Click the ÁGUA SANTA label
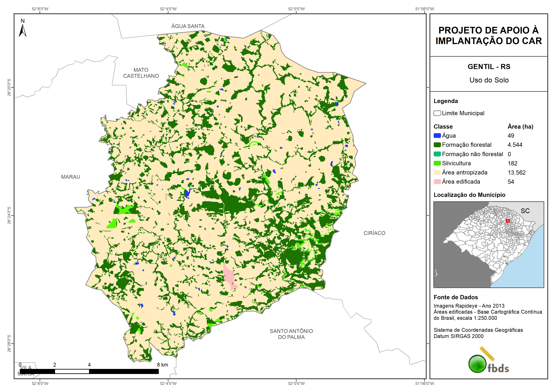555x392 pixels. 188,26
